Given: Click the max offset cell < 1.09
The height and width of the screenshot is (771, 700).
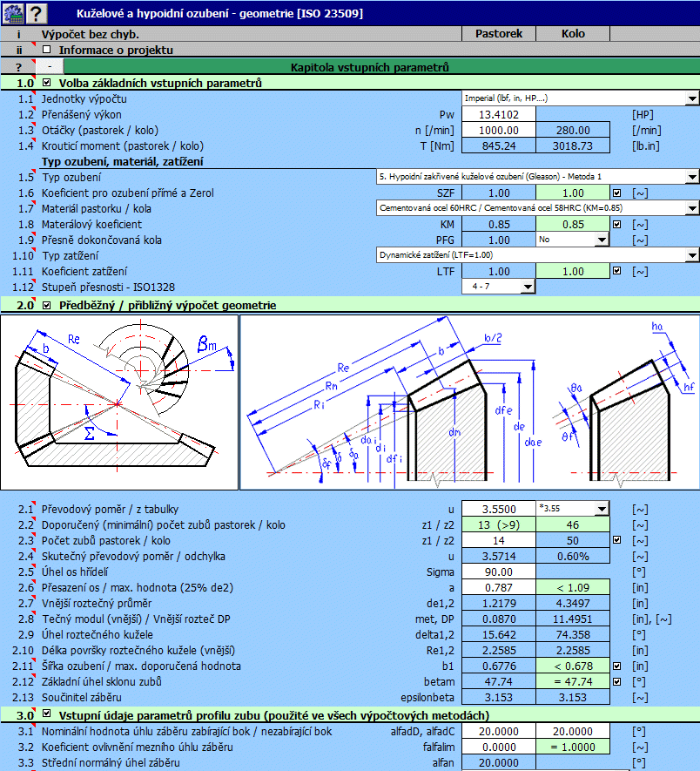Looking at the screenshot, I should point(573,587).
